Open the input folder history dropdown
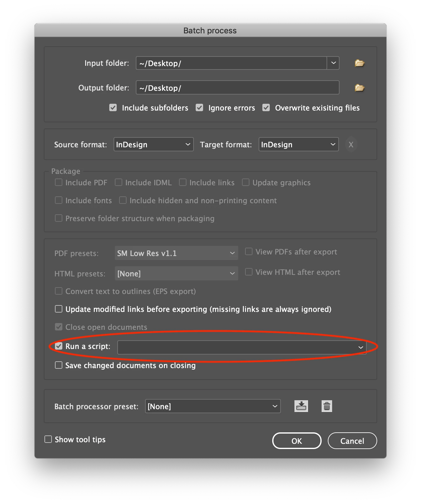Image resolution: width=421 pixels, height=504 pixels. (x=333, y=63)
